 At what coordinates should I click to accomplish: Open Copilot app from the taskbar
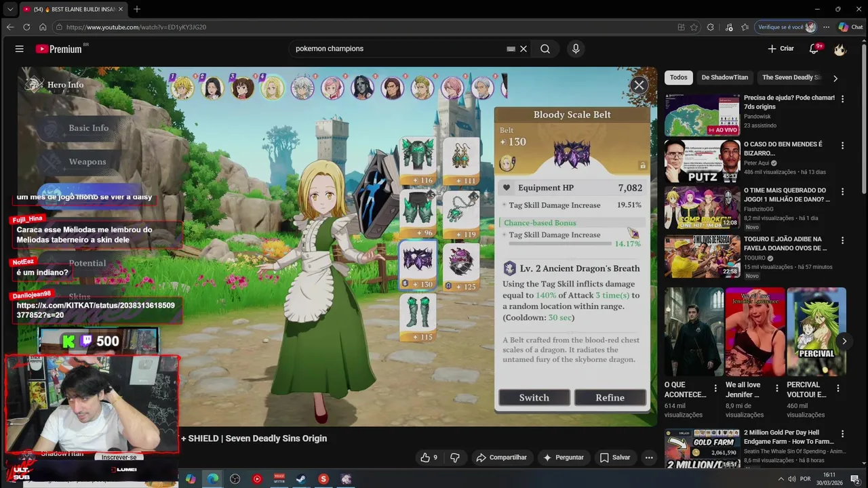pyautogui.click(x=191, y=479)
